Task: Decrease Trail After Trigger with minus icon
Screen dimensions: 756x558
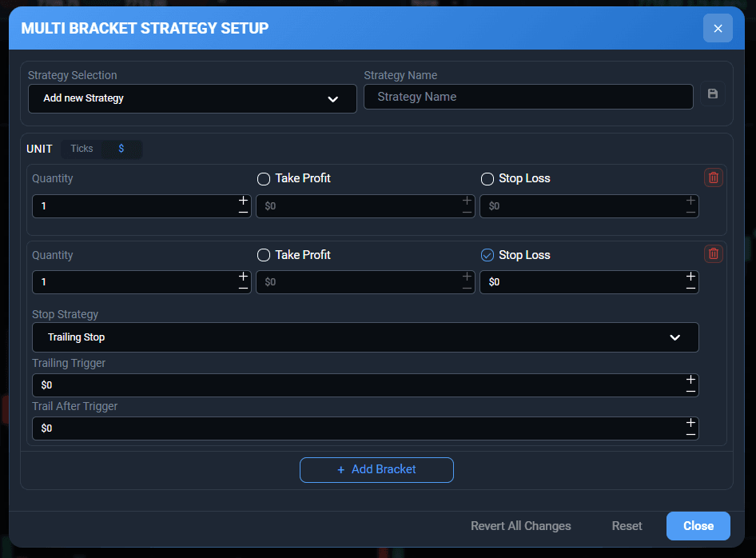Action: point(690,435)
